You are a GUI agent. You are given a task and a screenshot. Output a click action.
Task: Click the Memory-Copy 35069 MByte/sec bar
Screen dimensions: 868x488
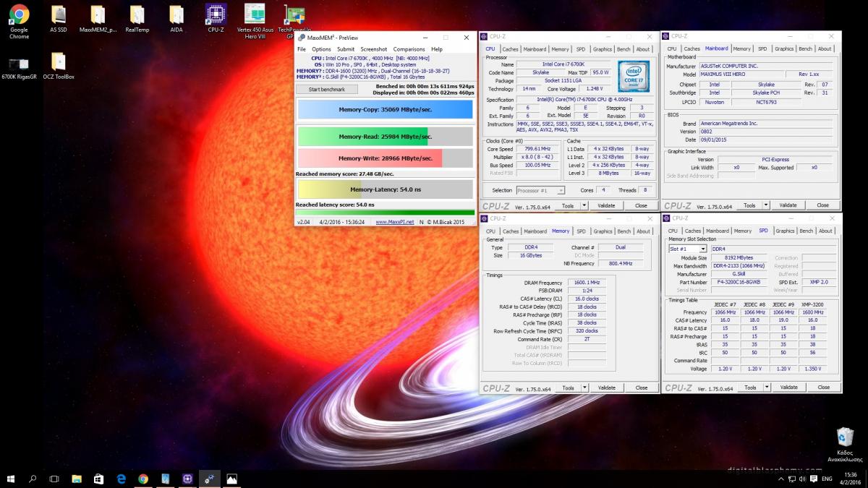tap(386, 110)
